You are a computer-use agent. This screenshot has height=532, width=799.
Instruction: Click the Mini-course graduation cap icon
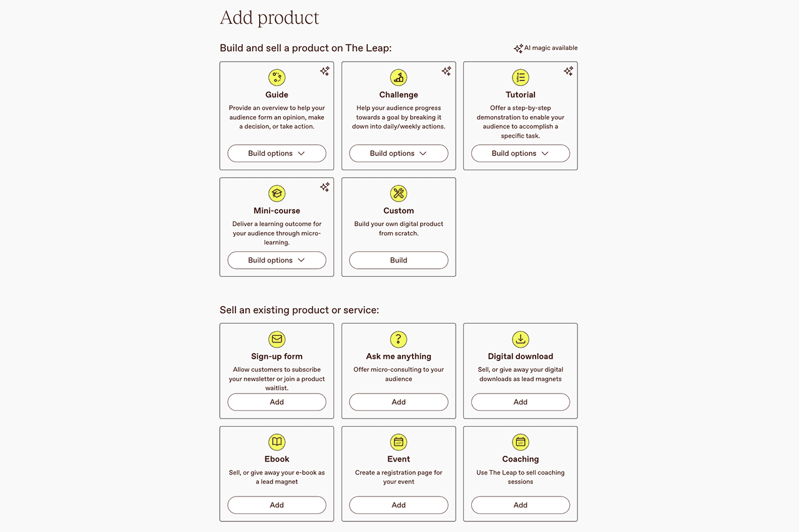coord(277,193)
